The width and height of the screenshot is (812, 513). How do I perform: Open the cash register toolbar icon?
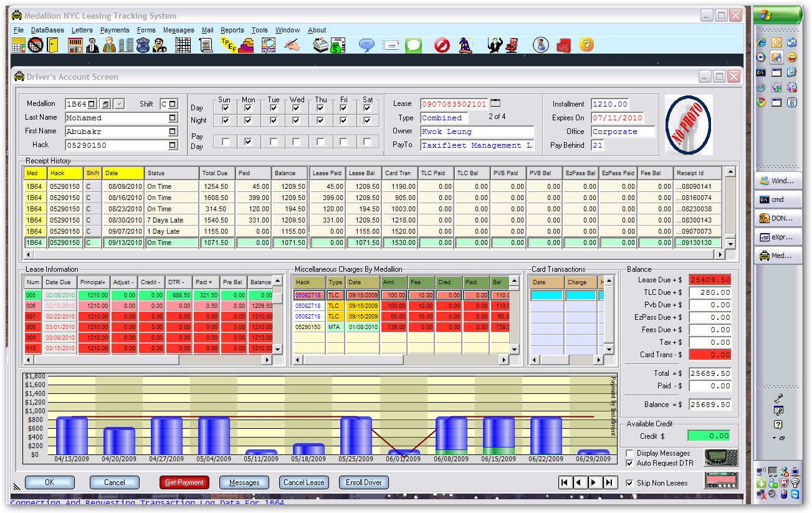(x=320, y=46)
